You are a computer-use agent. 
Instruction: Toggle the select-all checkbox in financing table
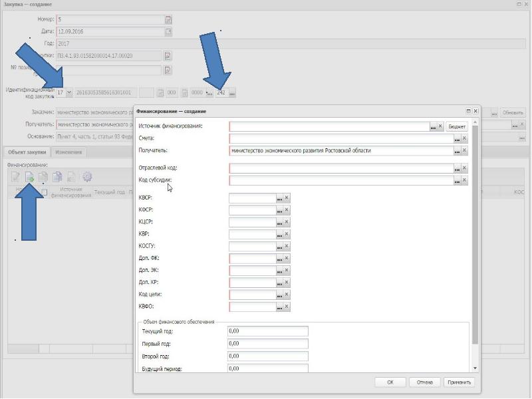click(43, 192)
